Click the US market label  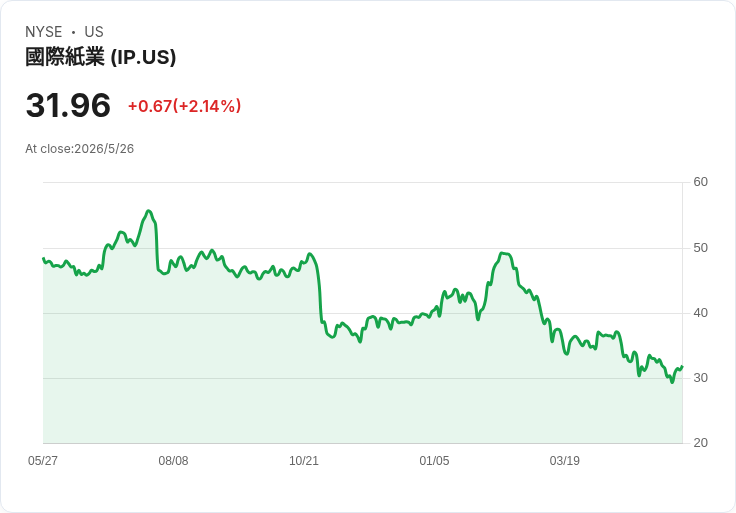(94, 32)
